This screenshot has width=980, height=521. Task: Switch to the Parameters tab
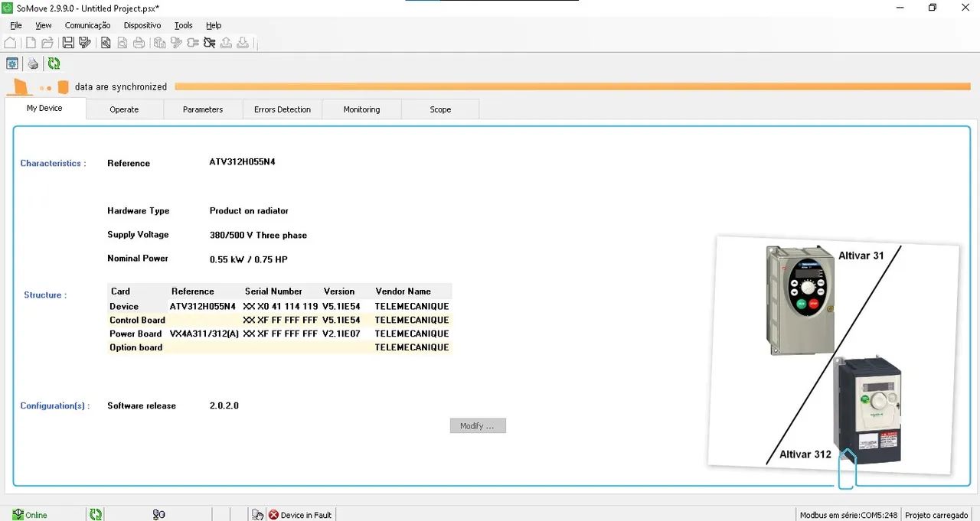pos(203,109)
